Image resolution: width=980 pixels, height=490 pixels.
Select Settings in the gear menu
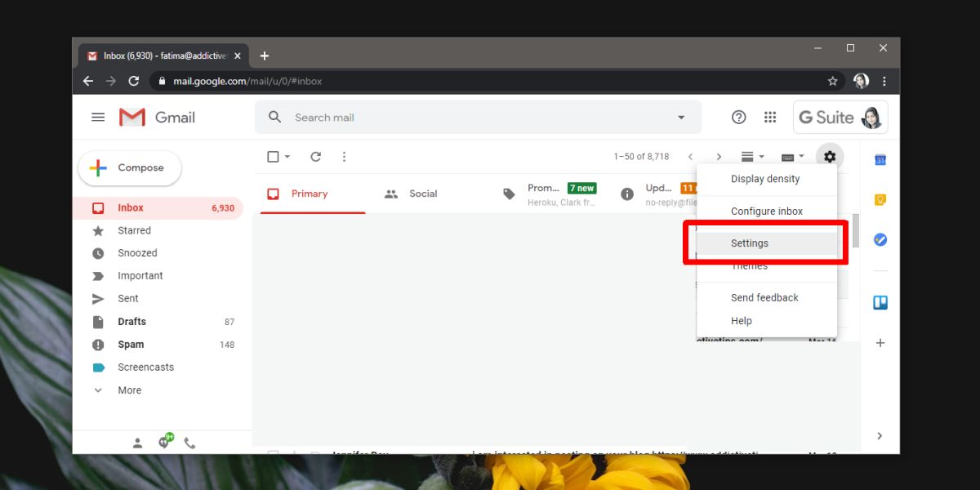(x=767, y=243)
